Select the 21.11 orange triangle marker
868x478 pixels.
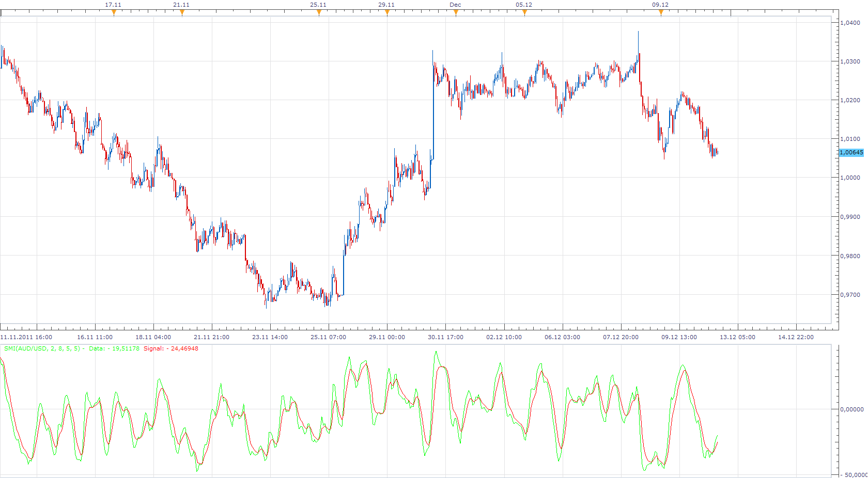(x=182, y=13)
